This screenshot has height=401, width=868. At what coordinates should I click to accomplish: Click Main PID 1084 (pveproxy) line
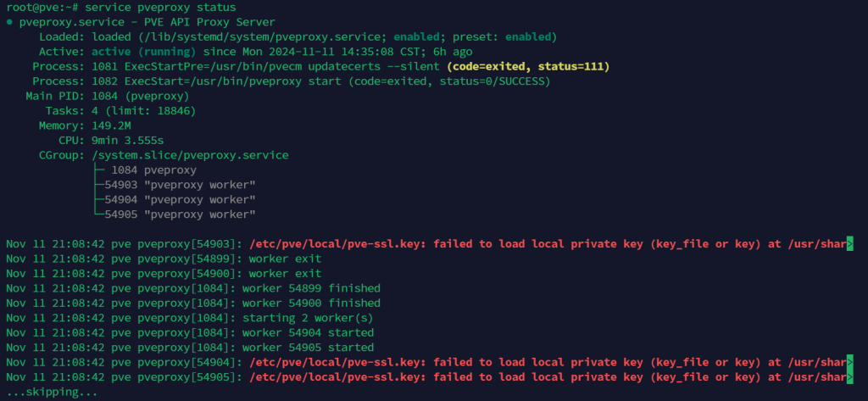[x=108, y=97]
